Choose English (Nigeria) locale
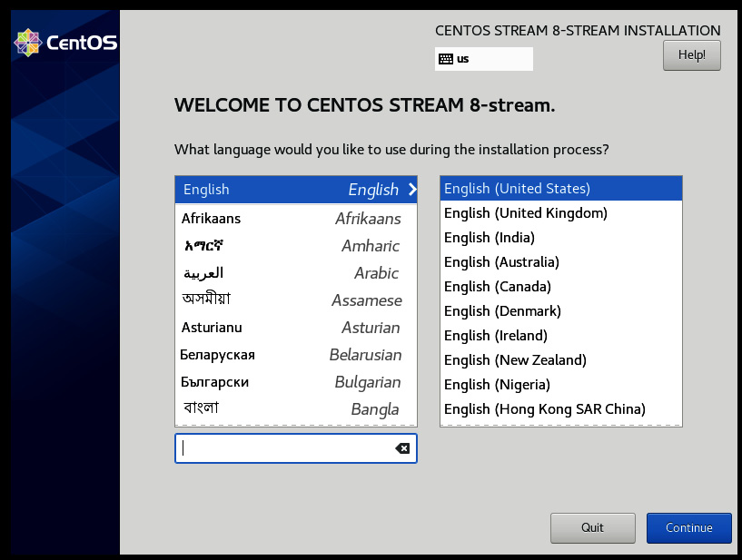The image size is (742, 560). [x=560, y=385]
